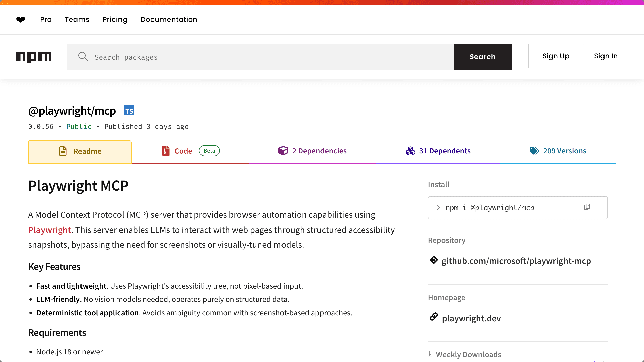Click the magnifying glass search icon
The image size is (644, 362).
[83, 57]
